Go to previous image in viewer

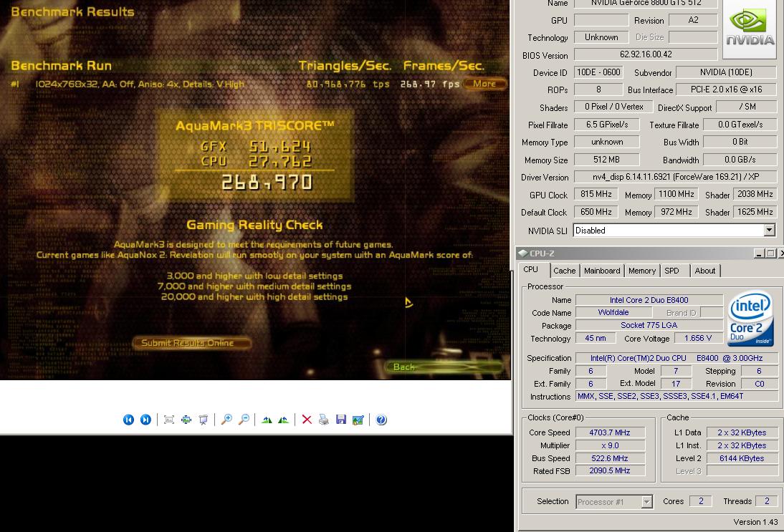pos(128,420)
